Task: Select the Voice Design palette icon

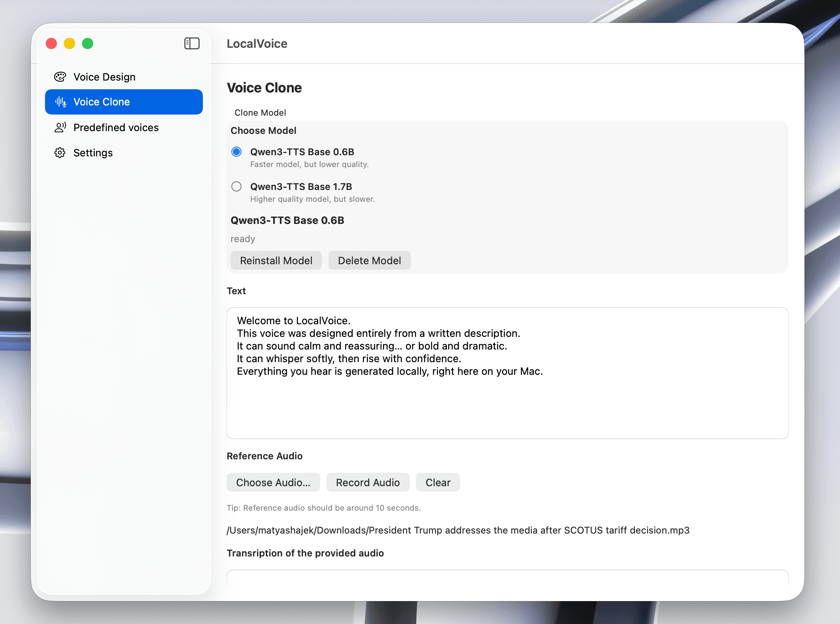Action: 60,77
